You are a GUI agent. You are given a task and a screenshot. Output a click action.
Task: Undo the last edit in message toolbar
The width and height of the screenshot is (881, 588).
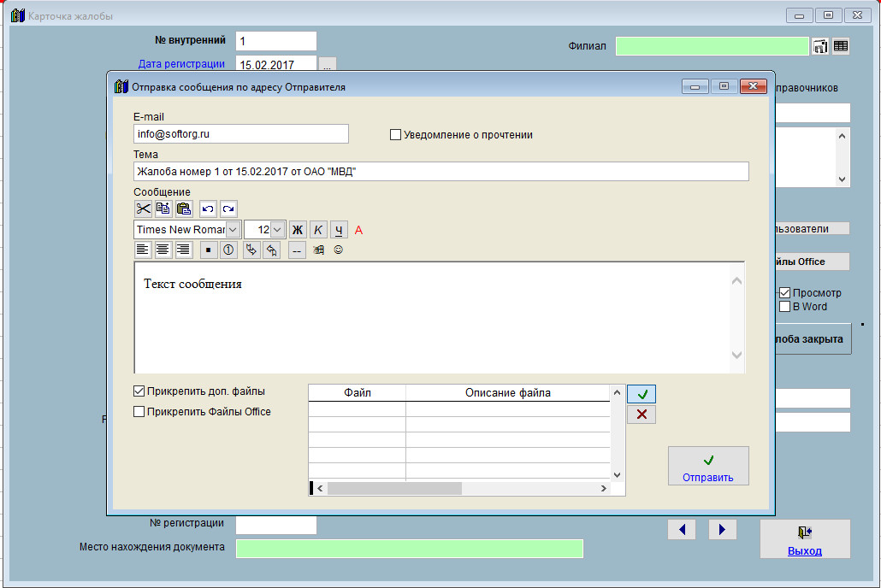tap(208, 209)
